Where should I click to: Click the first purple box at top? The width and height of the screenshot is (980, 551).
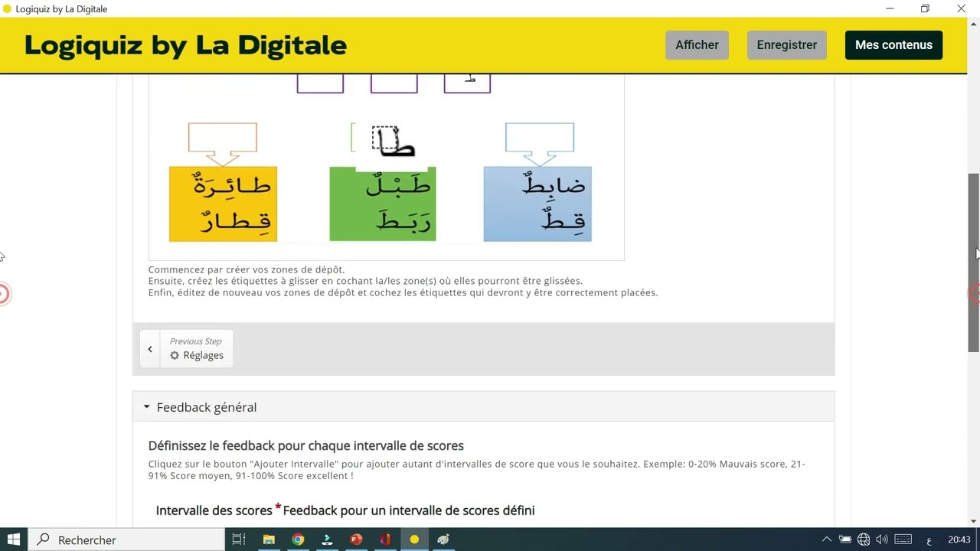coord(320,83)
